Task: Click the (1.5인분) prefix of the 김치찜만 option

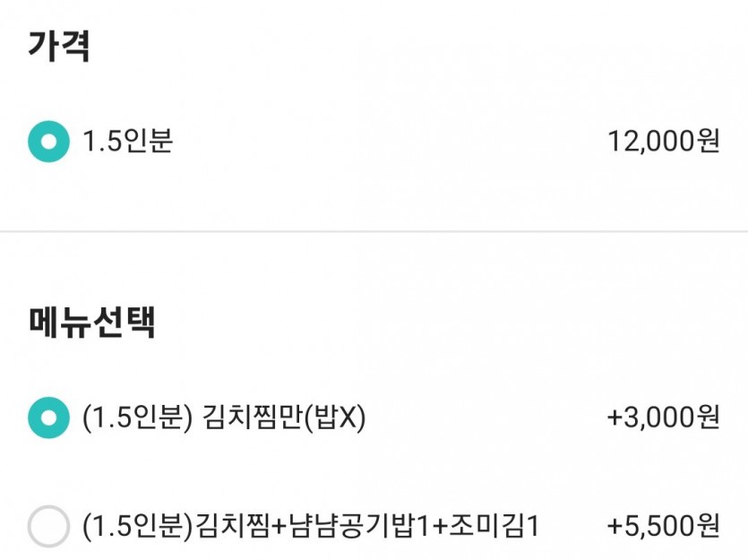Action: point(134,418)
